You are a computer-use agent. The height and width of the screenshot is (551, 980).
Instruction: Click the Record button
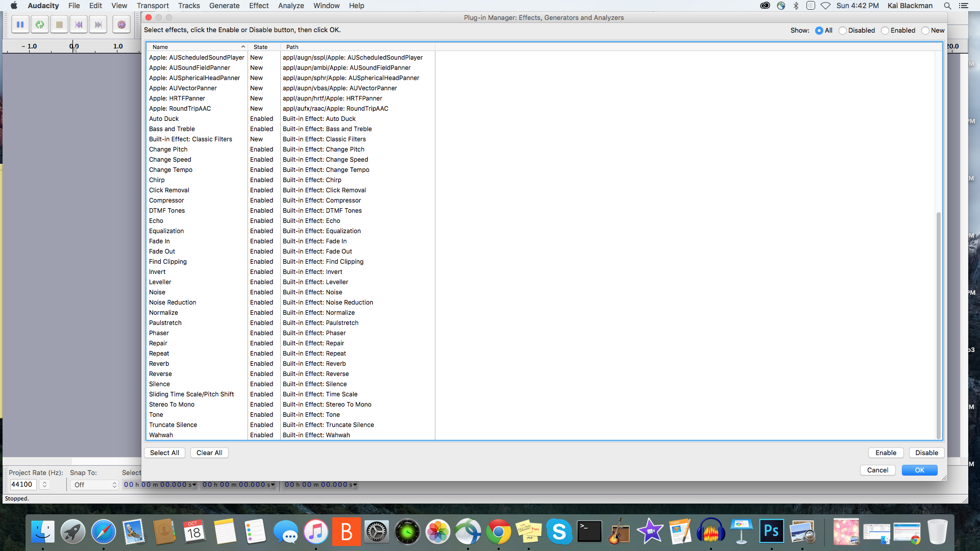point(121,24)
